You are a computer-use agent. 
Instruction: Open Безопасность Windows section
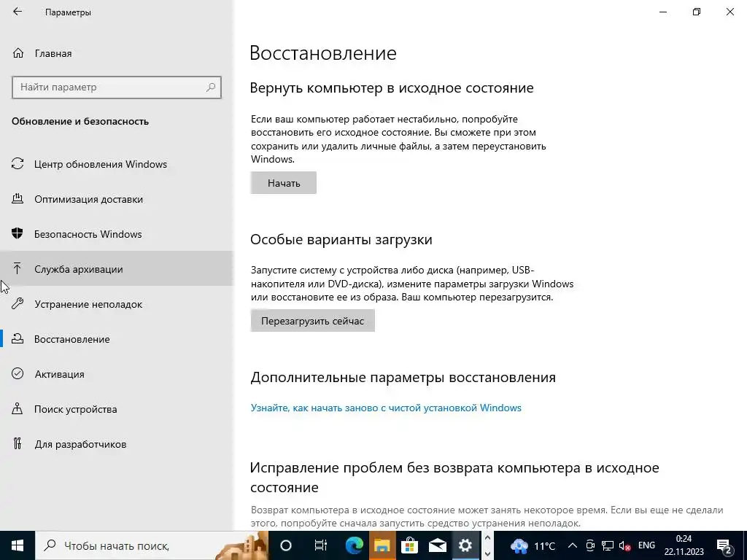click(117, 234)
